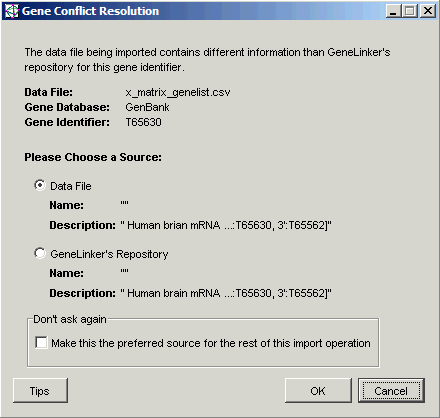Click the "Don't ask again" group label
440x418 pixels.
(70, 319)
